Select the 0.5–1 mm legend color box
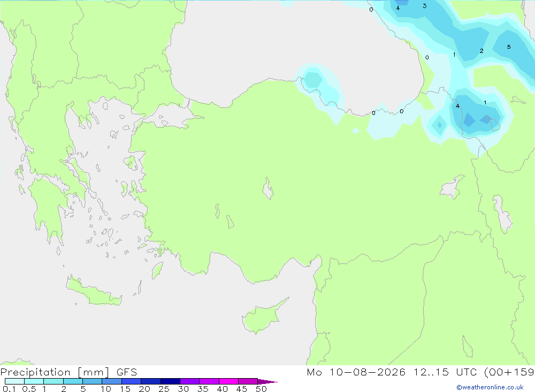Viewport: 535px width, 392px height. (x=34, y=381)
